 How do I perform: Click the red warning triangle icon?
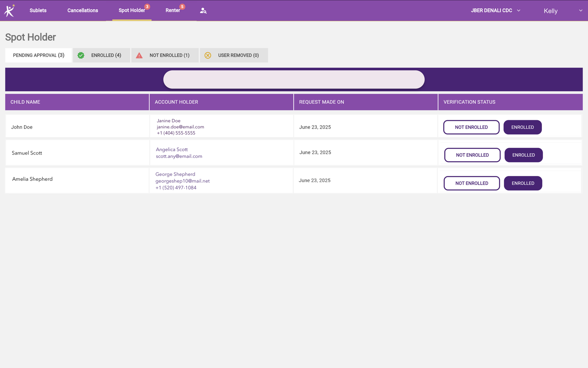(139, 55)
